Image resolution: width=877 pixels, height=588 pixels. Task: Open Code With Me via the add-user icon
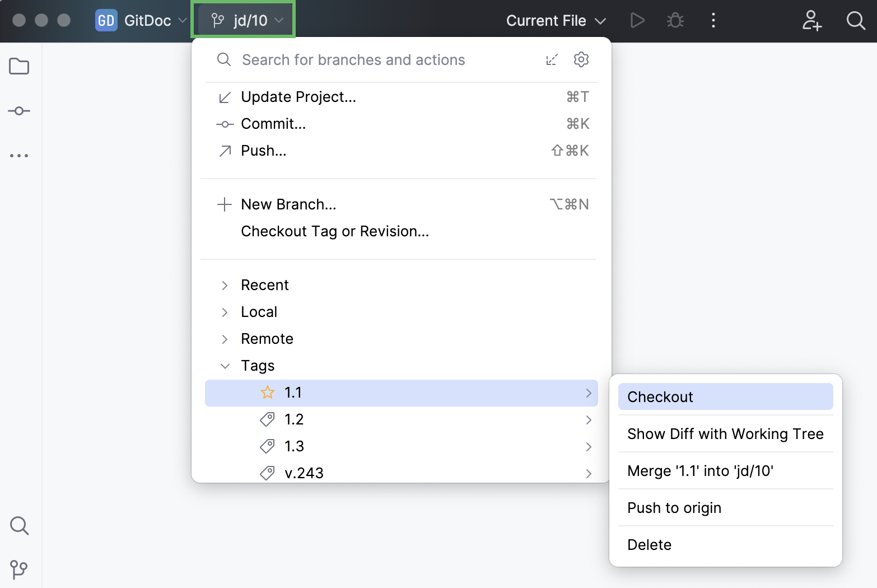[811, 21]
